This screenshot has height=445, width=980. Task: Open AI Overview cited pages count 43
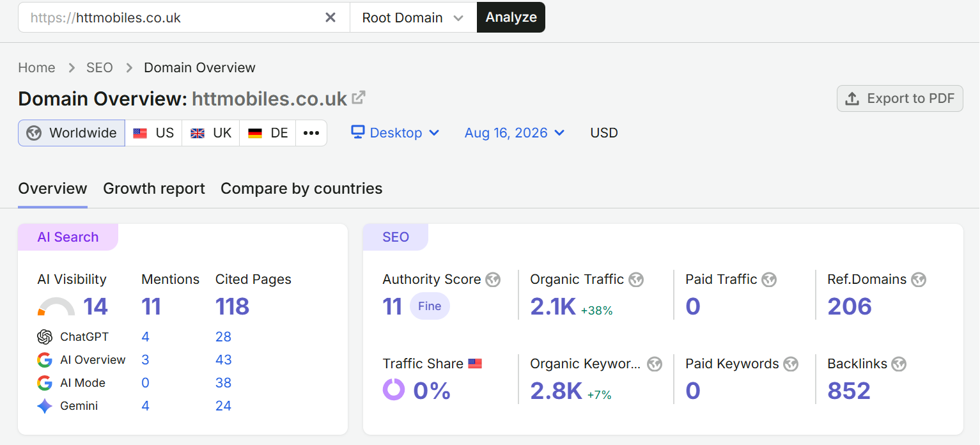(223, 360)
